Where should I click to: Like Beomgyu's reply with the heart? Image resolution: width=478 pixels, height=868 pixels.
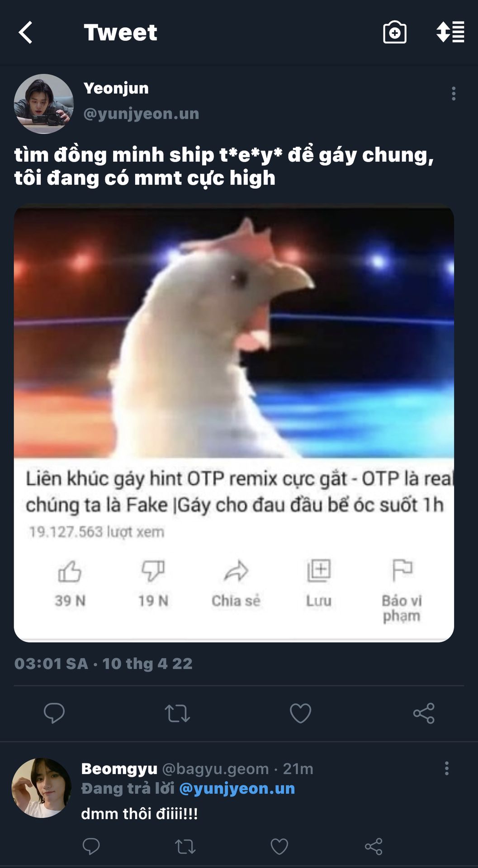click(x=279, y=846)
